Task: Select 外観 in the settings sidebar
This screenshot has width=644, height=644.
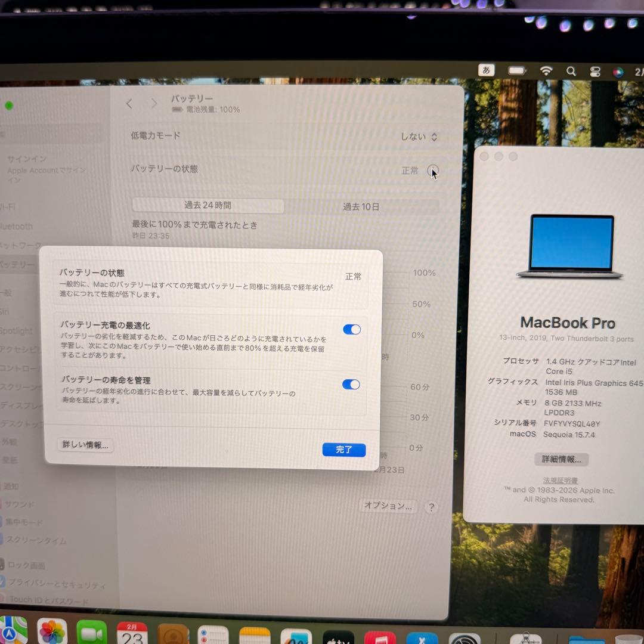Action: [x=10, y=442]
